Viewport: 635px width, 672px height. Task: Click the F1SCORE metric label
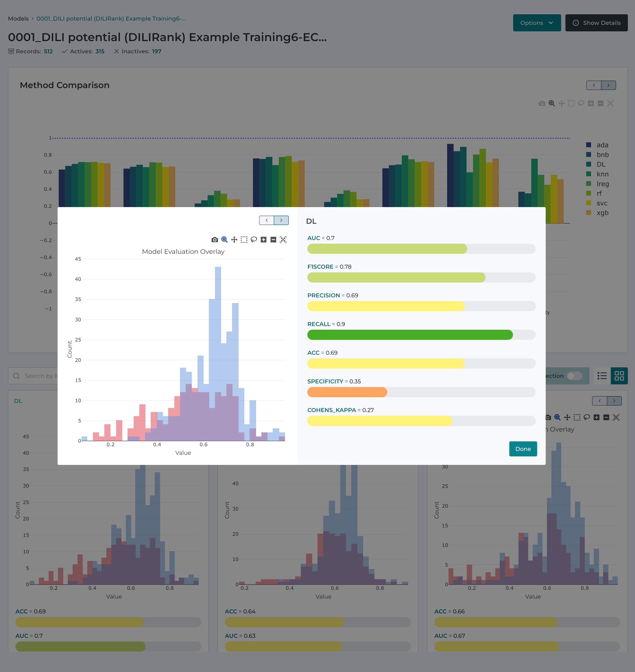[x=320, y=267]
